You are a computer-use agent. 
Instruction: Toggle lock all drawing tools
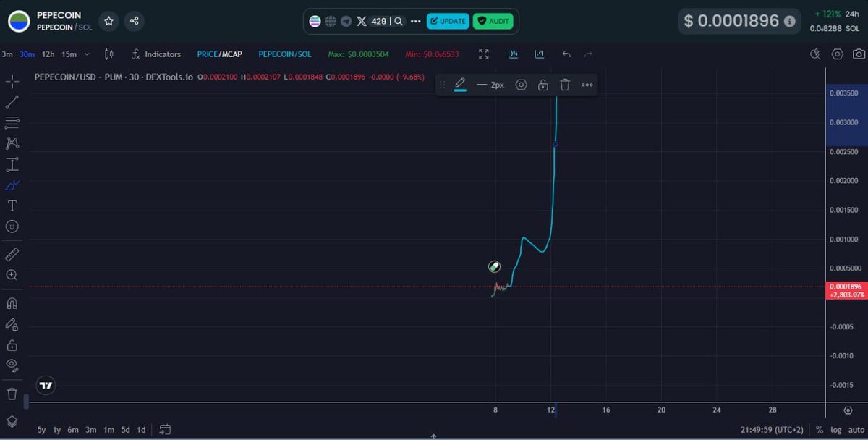(x=12, y=345)
